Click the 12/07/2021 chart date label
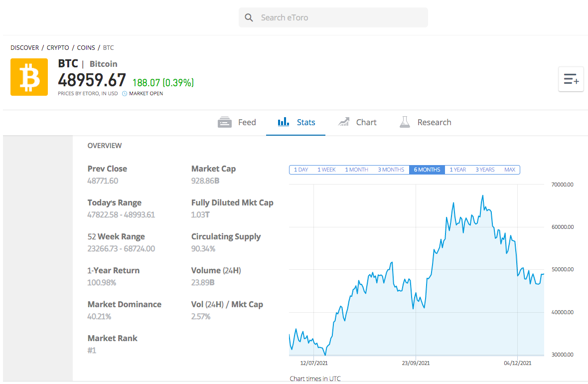This screenshot has width=588, height=384. [x=314, y=363]
